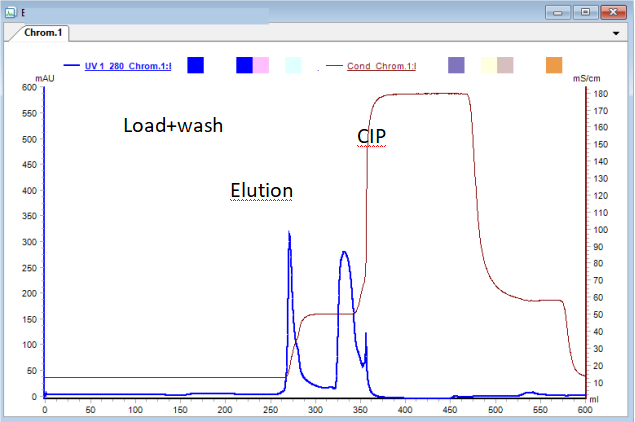Click the Load+wash annotation text
This screenshot has height=422, width=635.
[172, 126]
